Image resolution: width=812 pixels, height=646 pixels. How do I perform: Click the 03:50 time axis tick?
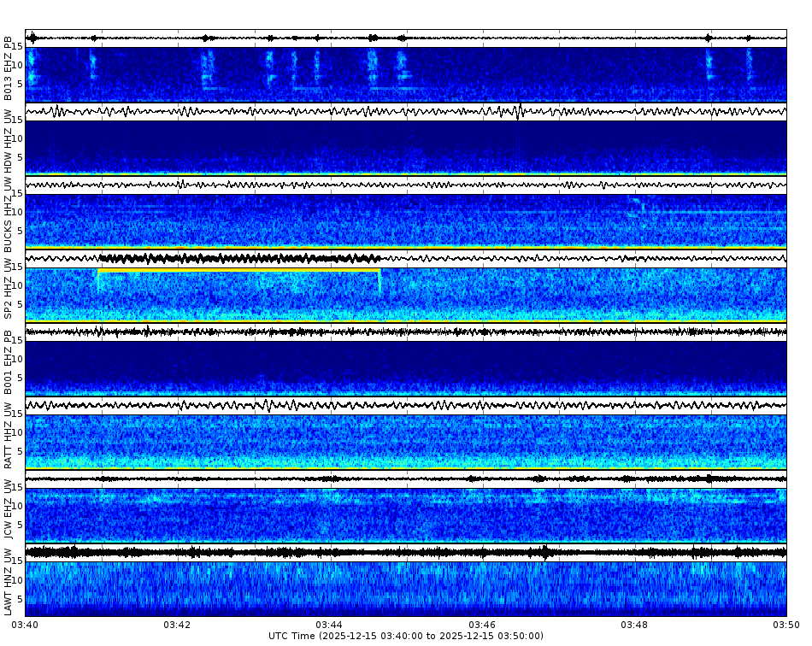coord(784,625)
